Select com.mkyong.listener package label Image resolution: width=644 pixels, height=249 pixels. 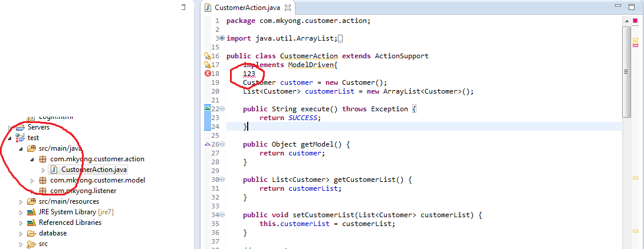pyautogui.click(x=83, y=191)
